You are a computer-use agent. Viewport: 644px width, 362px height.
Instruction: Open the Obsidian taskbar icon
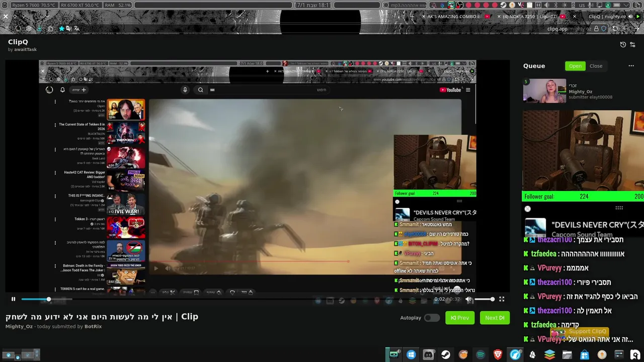(532, 354)
